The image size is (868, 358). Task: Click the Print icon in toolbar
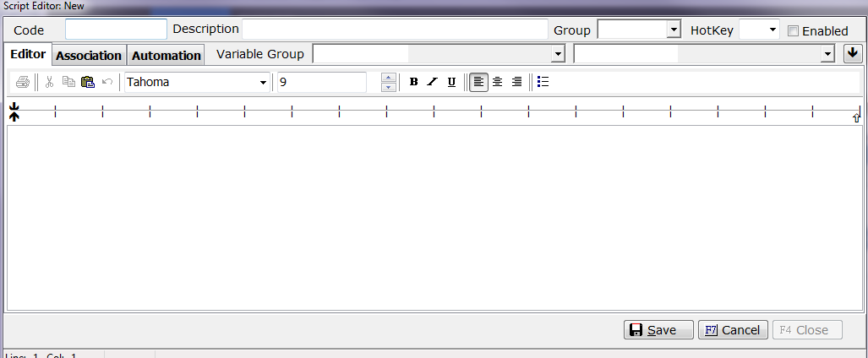[x=23, y=82]
